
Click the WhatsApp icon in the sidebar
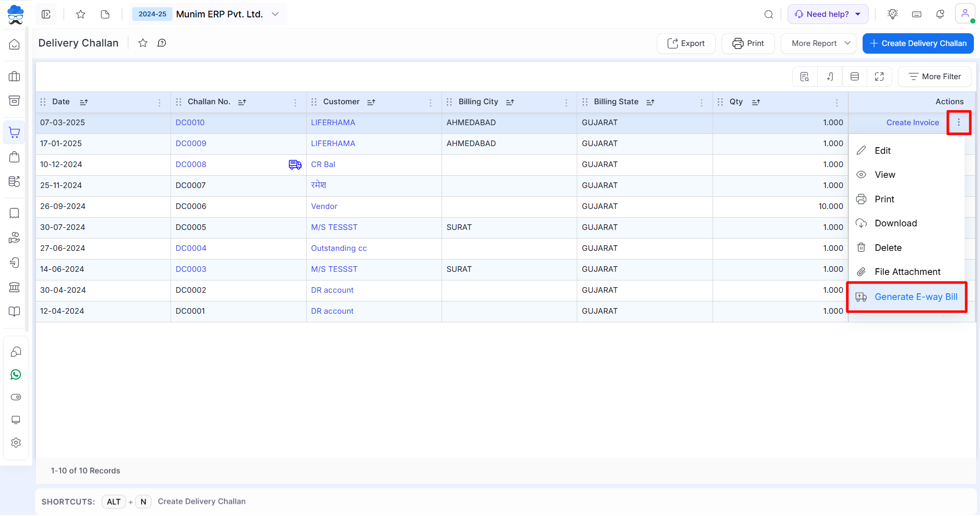(x=16, y=375)
